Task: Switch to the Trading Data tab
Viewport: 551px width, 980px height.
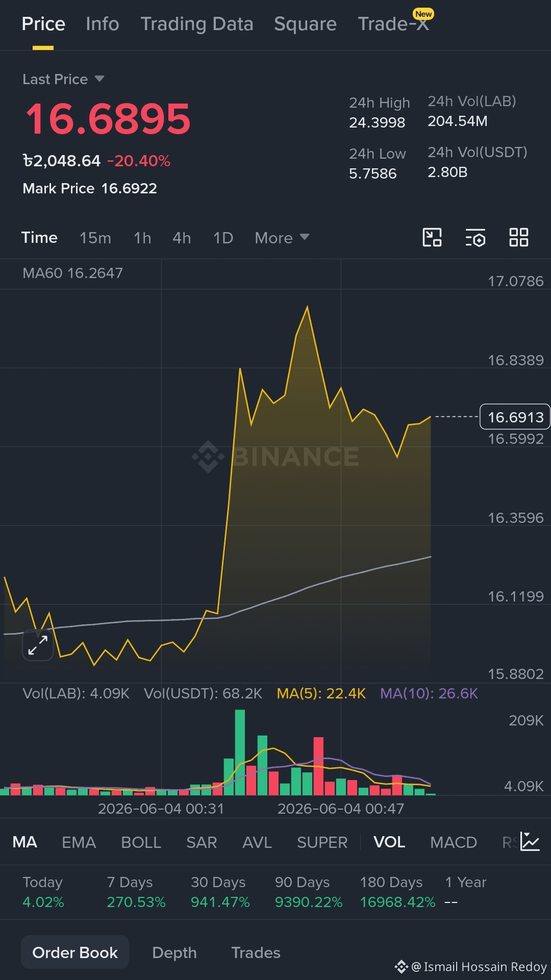Action: click(x=197, y=24)
